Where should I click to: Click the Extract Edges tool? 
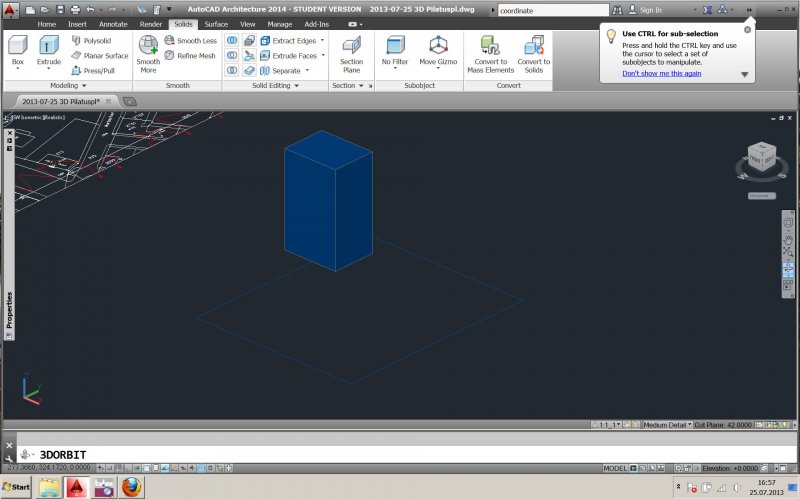coord(289,40)
